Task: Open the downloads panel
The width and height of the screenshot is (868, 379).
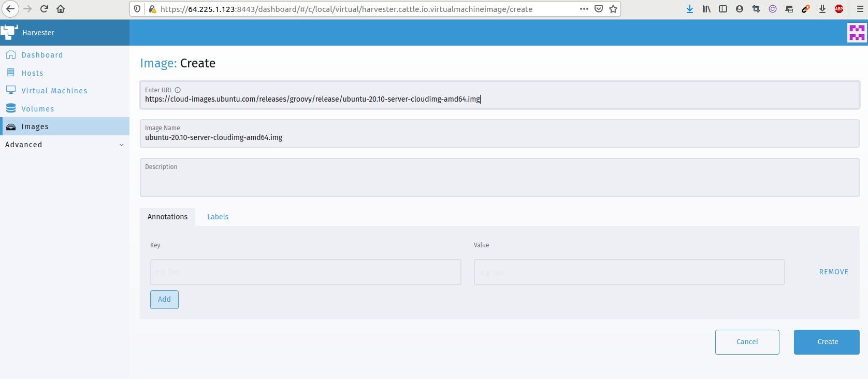Action: pyautogui.click(x=690, y=9)
